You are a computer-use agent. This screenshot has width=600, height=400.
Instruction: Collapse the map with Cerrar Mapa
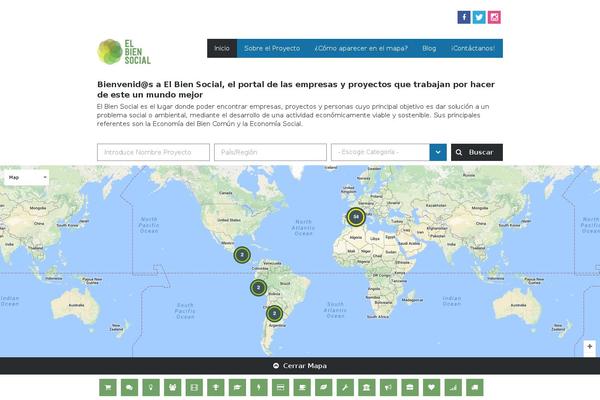300,366
